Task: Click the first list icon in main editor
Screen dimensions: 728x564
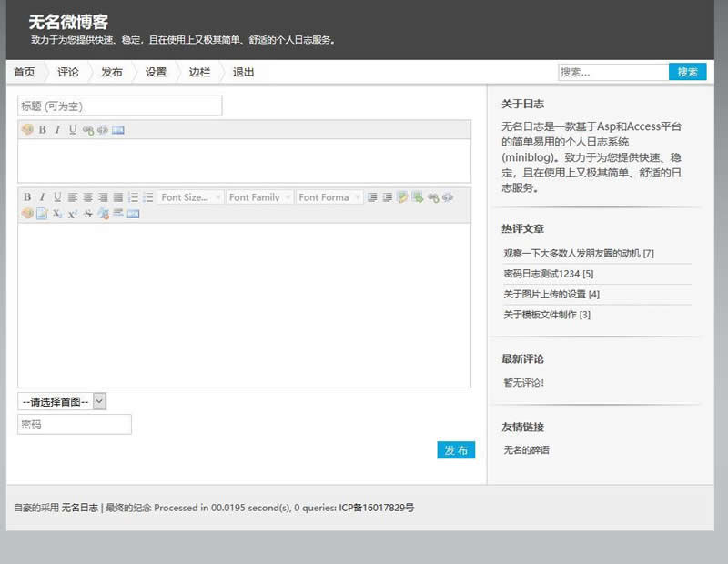Action: [133, 197]
